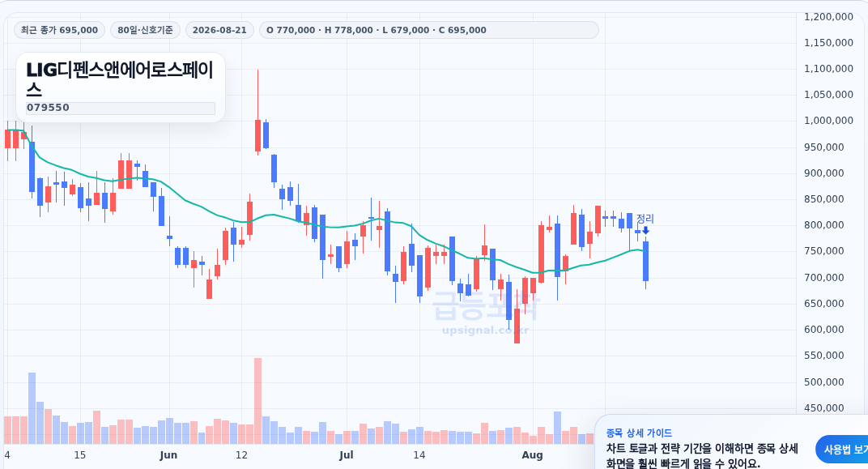Click the tallest red volume bar
Image resolution: width=868 pixels, height=469 pixels.
pyautogui.click(x=258, y=401)
